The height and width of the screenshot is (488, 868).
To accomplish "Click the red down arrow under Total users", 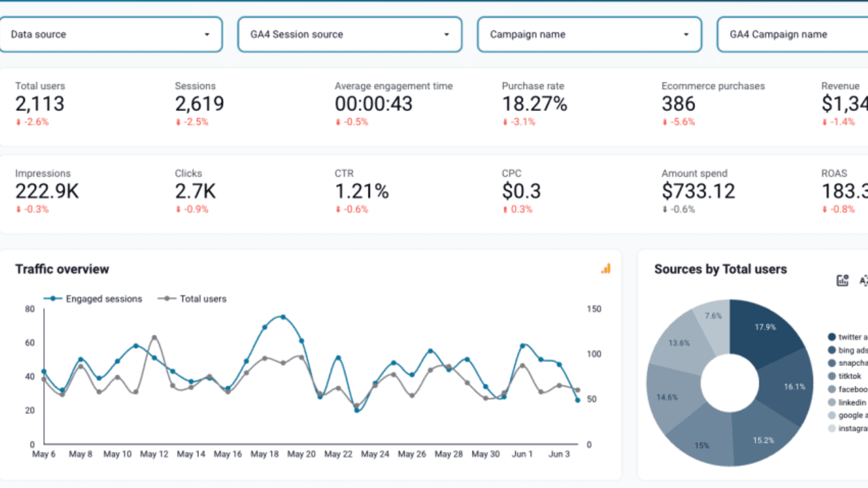I will (x=19, y=122).
